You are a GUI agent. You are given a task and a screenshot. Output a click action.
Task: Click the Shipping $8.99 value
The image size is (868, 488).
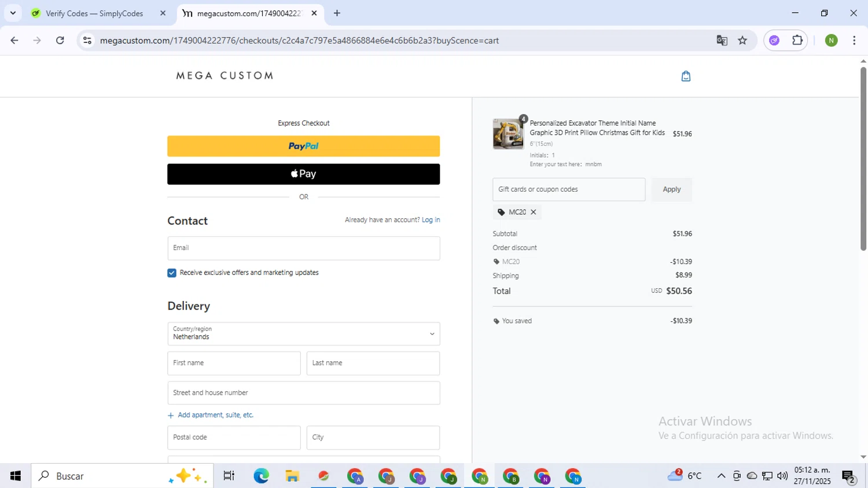(683, 276)
